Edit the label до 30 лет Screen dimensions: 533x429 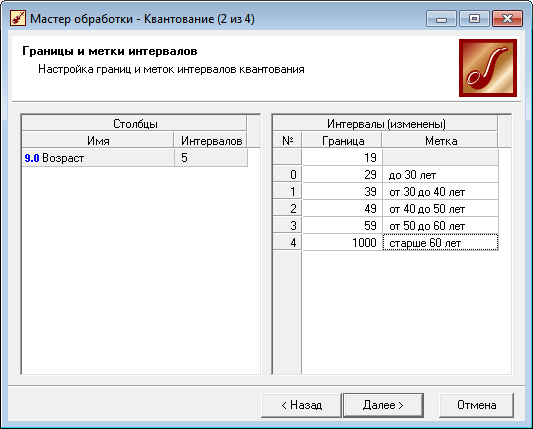click(441, 175)
